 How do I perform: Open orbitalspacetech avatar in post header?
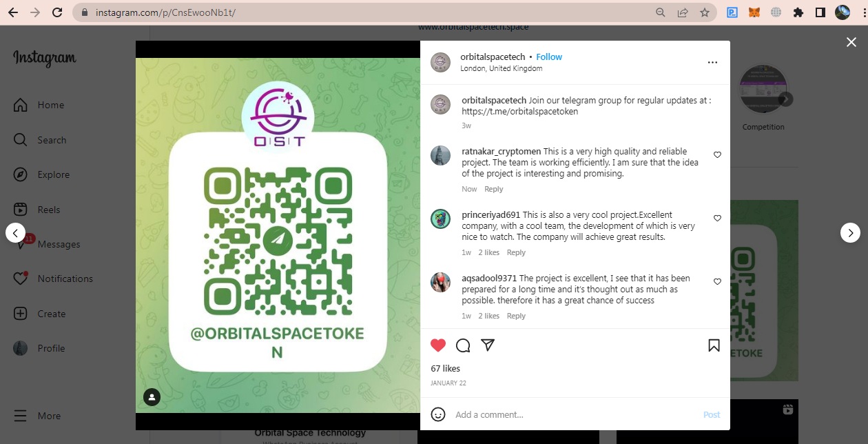click(x=441, y=62)
